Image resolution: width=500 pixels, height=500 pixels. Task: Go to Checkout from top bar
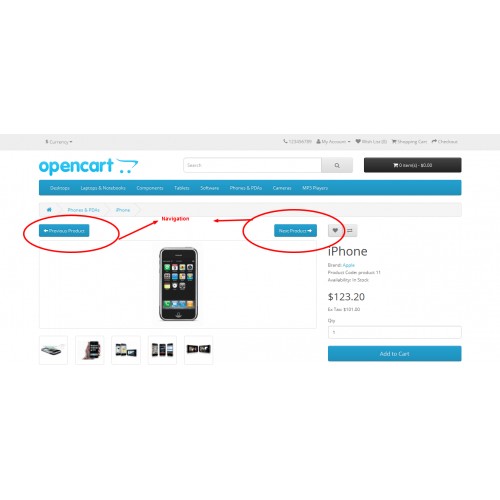445,142
